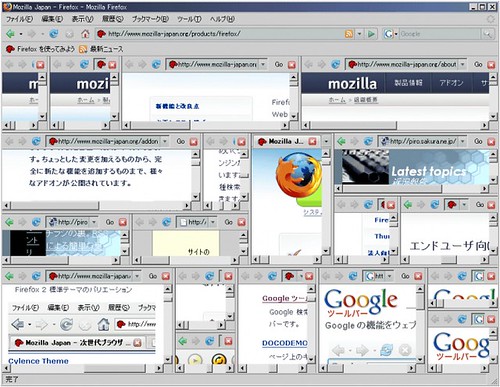Open URL dropdown in サイトの pane
Image resolution: width=500 pixels, height=387 pixels.
[x=213, y=222]
